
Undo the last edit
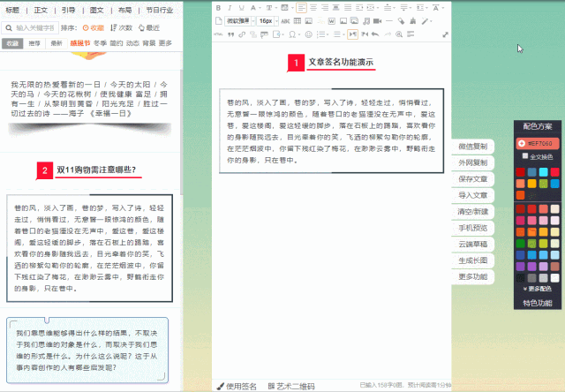coord(375,34)
